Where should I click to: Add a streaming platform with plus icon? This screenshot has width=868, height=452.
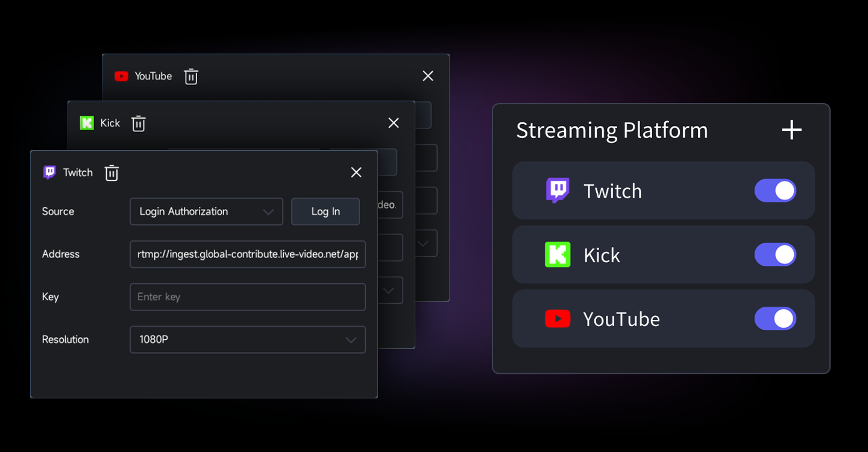click(791, 130)
